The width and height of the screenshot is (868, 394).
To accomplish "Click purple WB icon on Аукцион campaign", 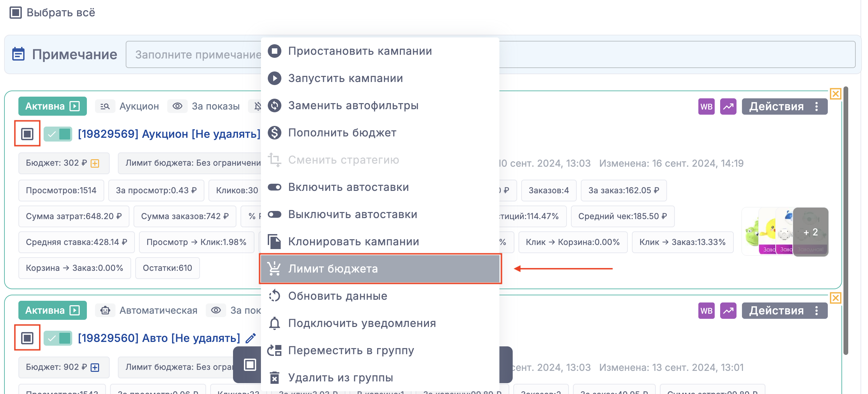I will [x=706, y=106].
